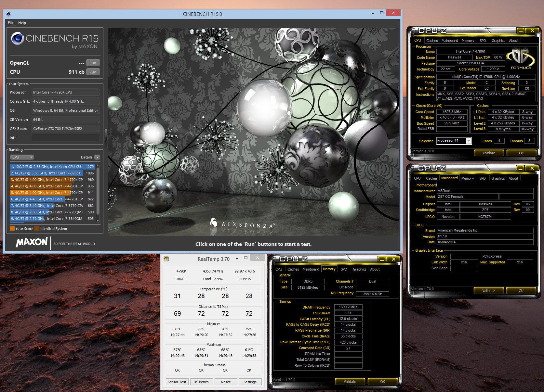Screen dimensions: 544x392
Task: Close the CPU-Z Memory window
Action: pyautogui.click(x=393, y=259)
